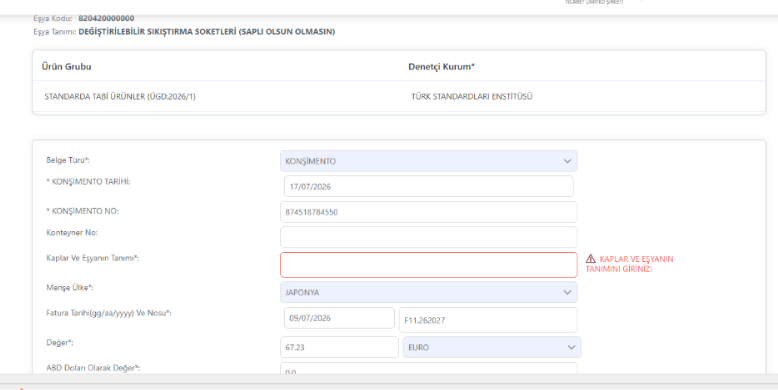Click the Eşya Tanımı text DEĞİŞTİRİLEBİLİR SIKIŞTIRMA SOKETLERİ
Viewport: 778px width, 390px height.
point(207,32)
